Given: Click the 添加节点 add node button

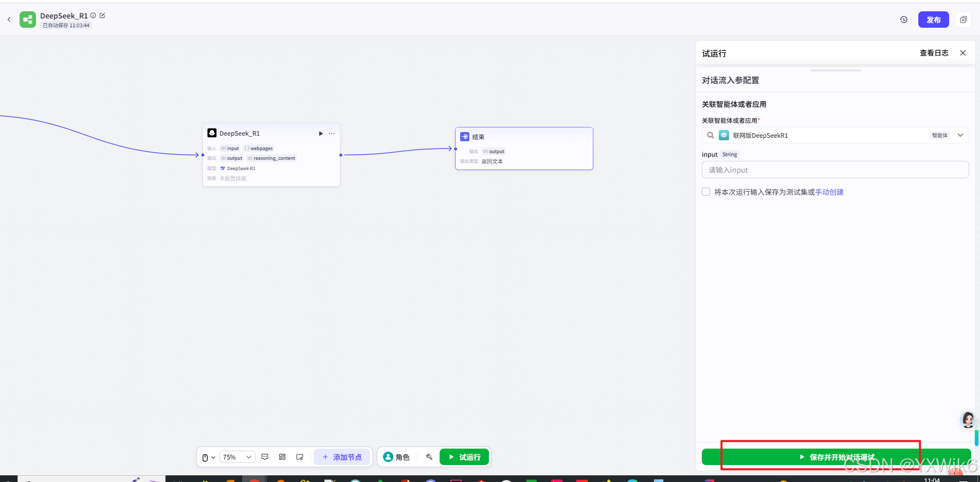Looking at the screenshot, I should coord(342,457).
